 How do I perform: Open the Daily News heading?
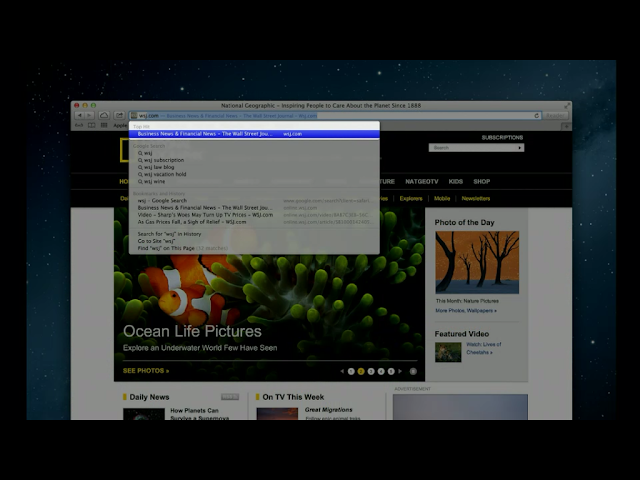pos(149,397)
